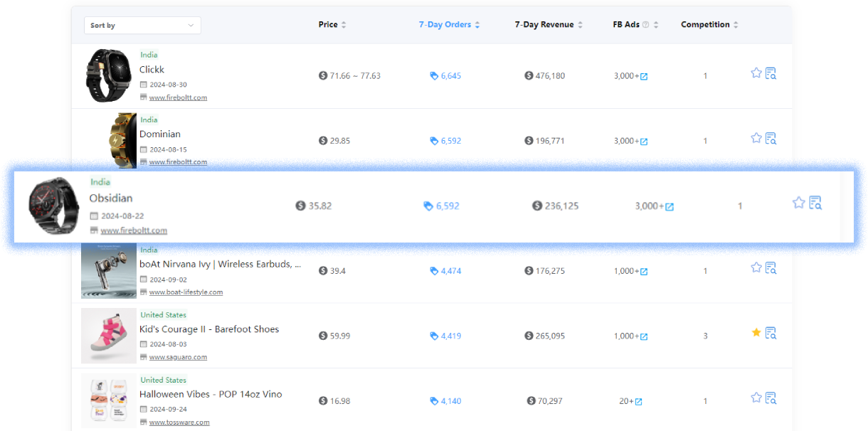
Task: Click the calendar icon beside 2024-09-24
Action: [143, 410]
